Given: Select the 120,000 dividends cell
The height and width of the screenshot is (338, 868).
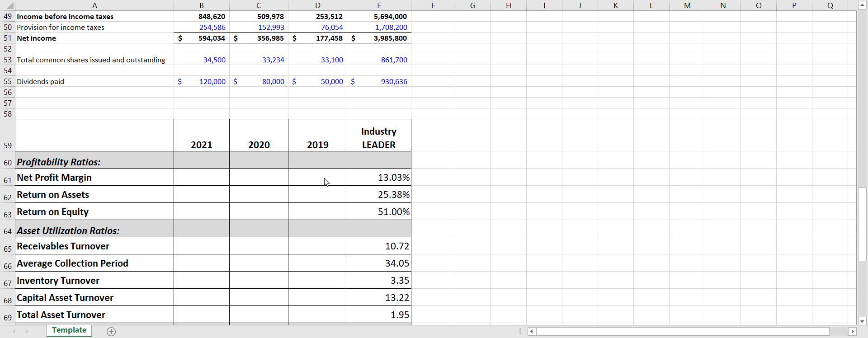Looking at the screenshot, I should coord(202,81).
